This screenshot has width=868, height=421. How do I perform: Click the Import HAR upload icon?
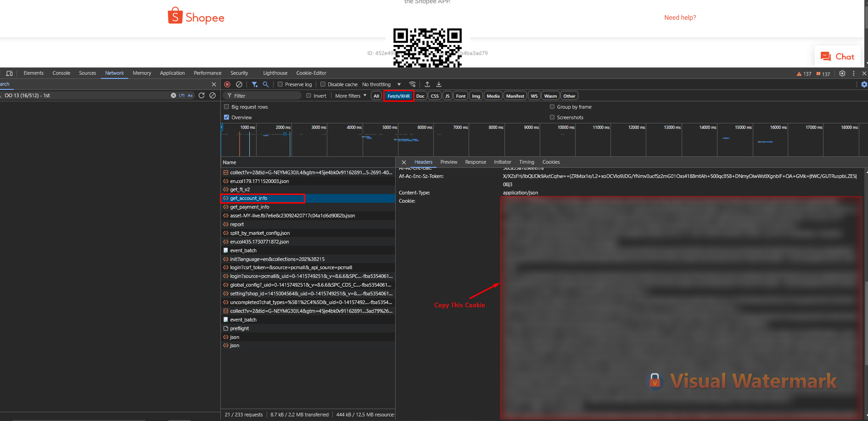[427, 84]
